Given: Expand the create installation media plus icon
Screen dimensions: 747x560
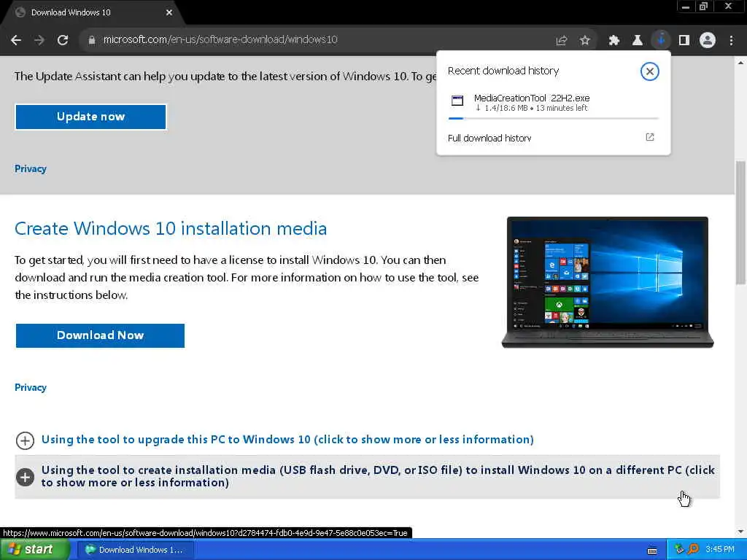Looking at the screenshot, I should [25, 477].
